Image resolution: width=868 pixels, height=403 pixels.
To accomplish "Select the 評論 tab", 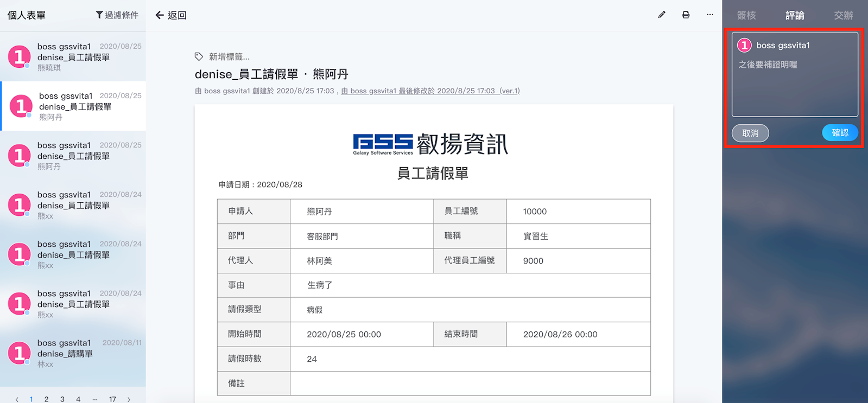I will click(795, 15).
